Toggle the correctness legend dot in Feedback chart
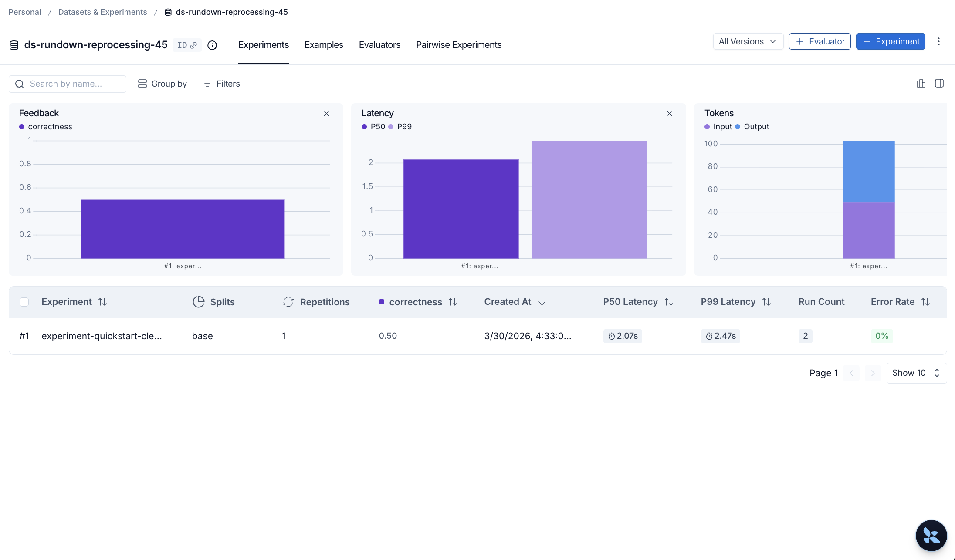The image size is (955, 560). click(x=21, y=126)
